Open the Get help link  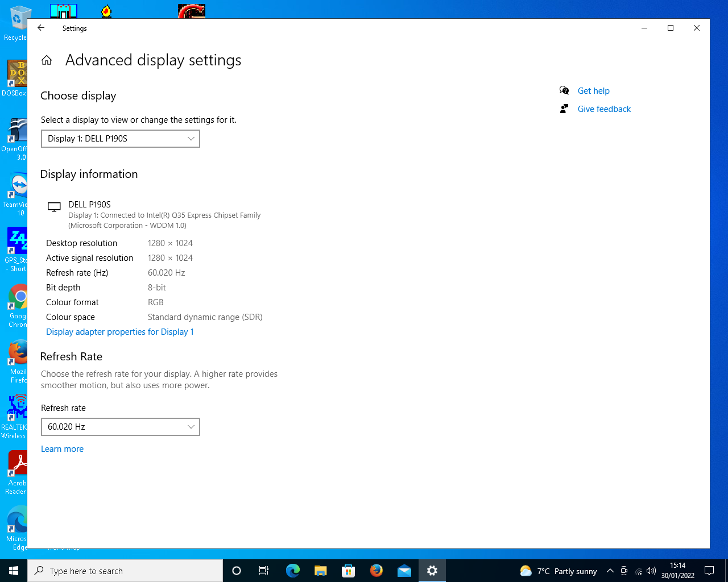pos(593,91)
